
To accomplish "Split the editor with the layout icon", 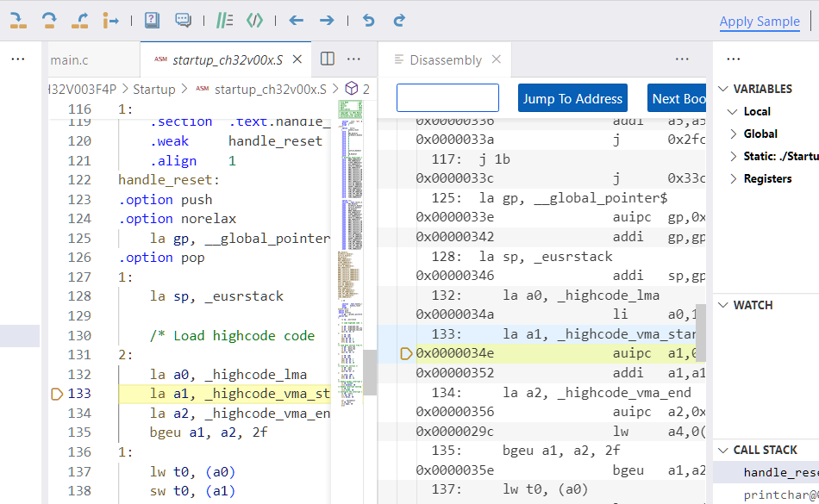I will (328, 59).
